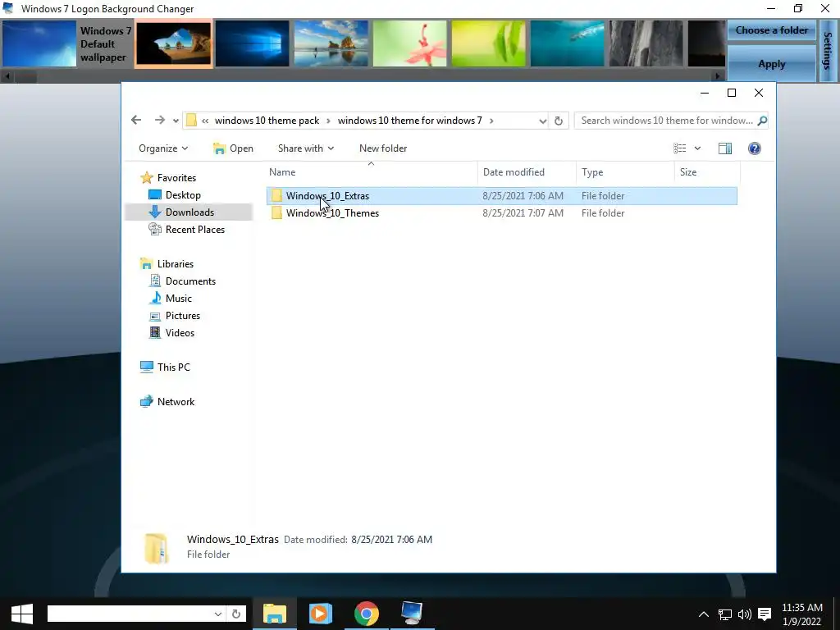
Task: Select the pink flower wallpaper thumbnail
Action: (x=410, y=43)
